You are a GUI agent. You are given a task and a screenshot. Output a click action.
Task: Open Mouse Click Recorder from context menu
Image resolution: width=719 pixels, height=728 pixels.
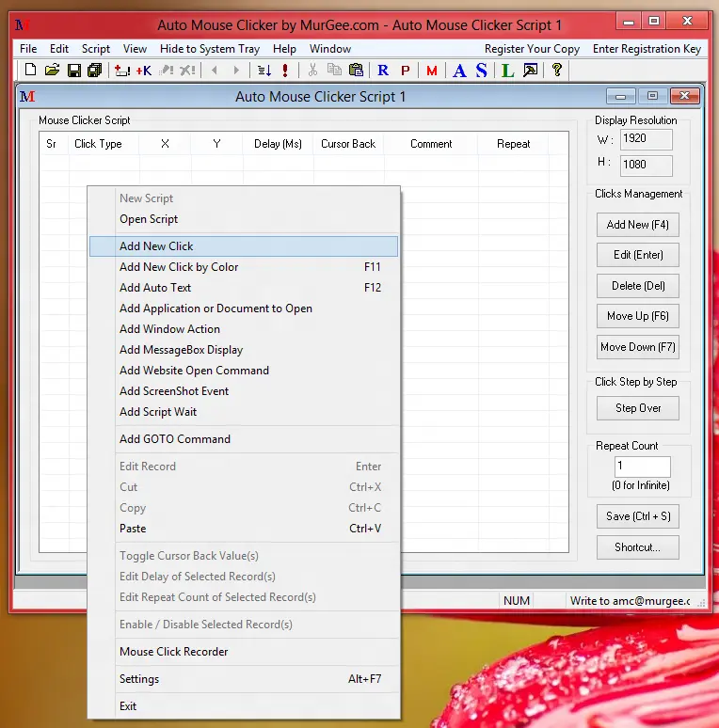[173, 652]
